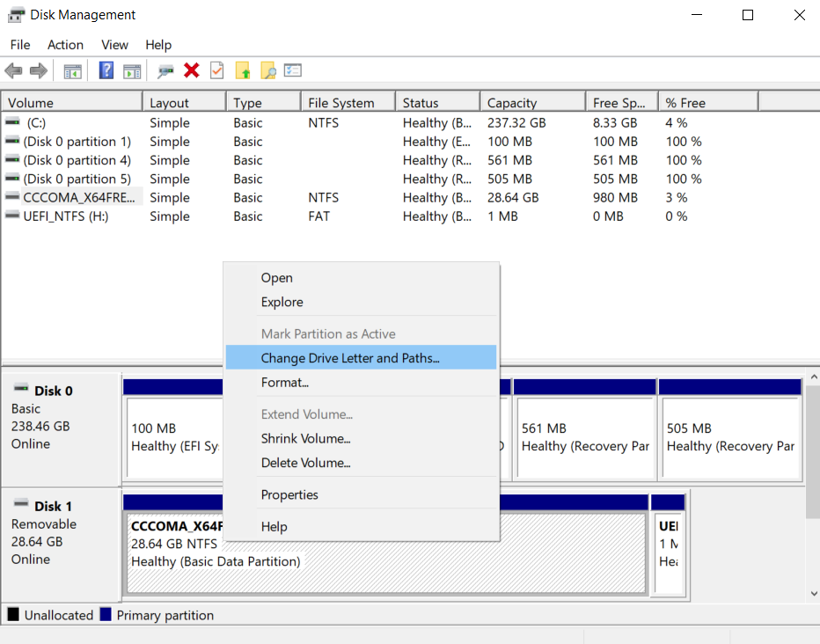Click the Connect drive toolbar icon
This screenshot has height=644, width=820.
click(x=165, y=71)
